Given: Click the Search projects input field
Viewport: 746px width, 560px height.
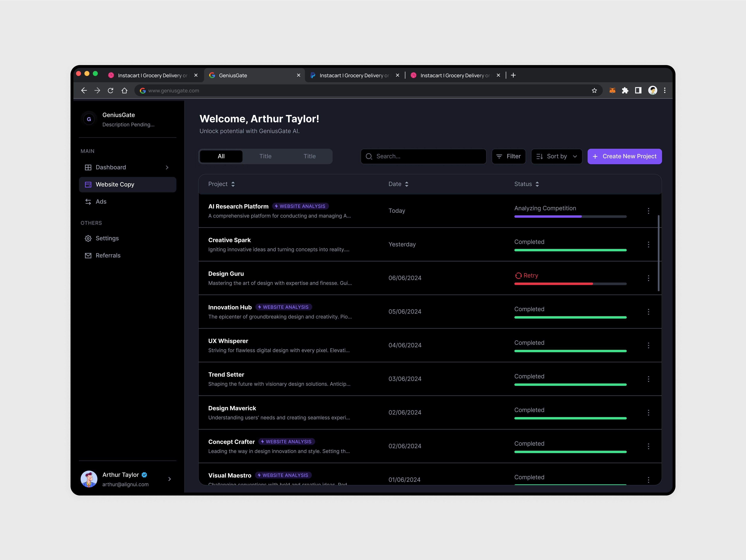Looking at the screenshot, I should (x=423, y=157).
